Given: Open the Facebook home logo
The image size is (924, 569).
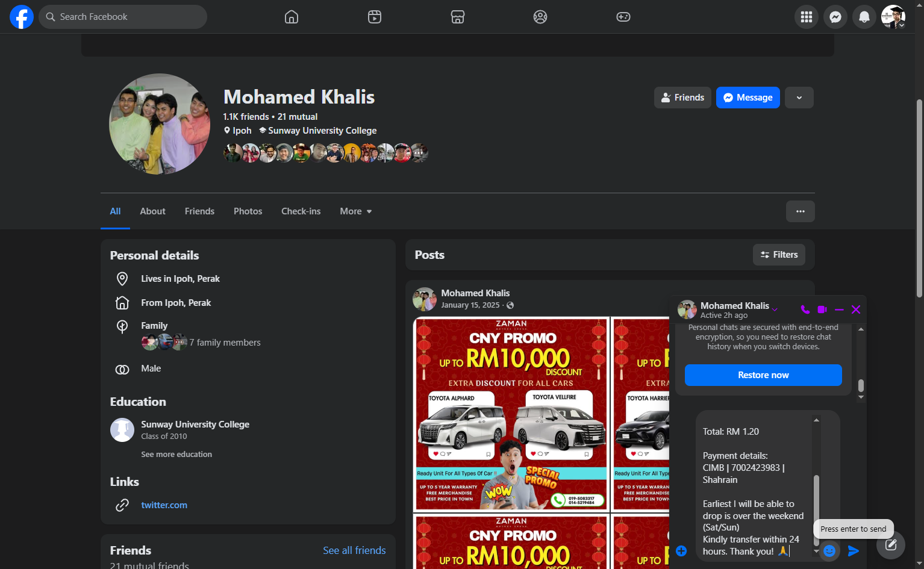Looking at the screenshot, I should coord(22,17).
